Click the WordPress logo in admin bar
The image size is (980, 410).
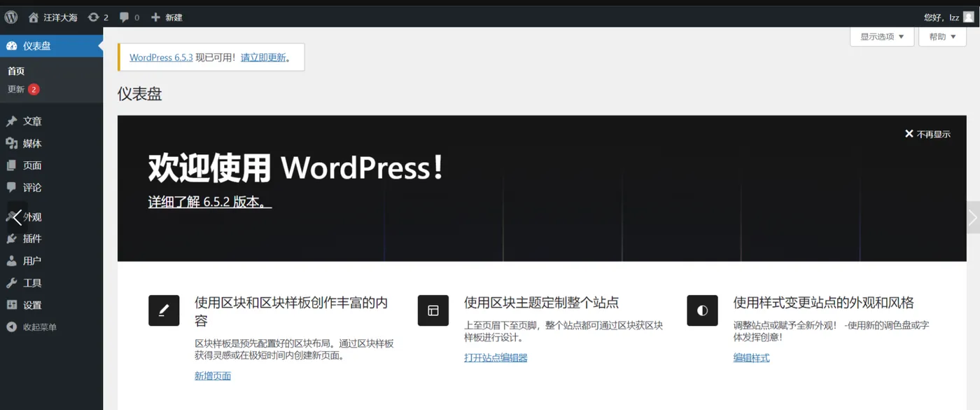coord(11,17)
